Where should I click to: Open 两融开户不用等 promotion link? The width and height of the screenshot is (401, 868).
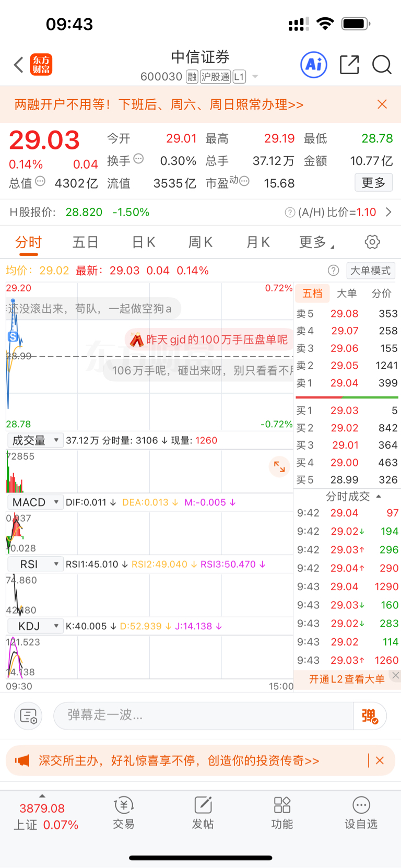point(159,104)
